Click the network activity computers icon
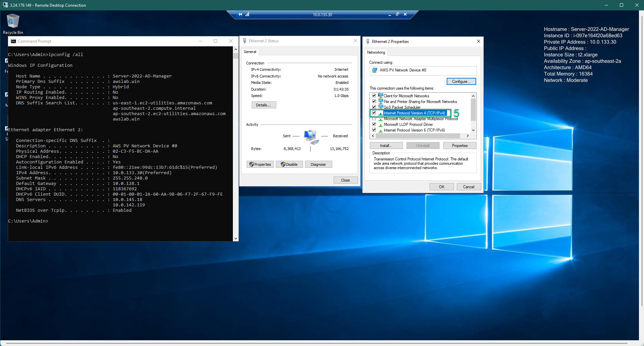 click(311, 137)
